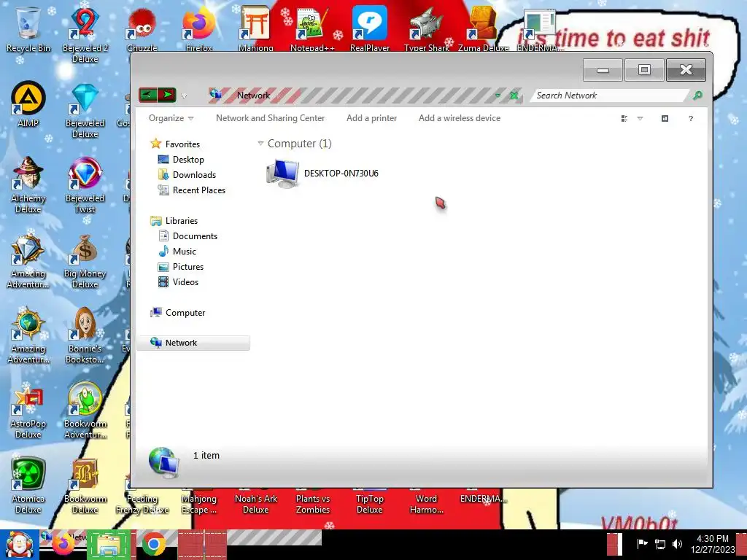747x560 pixels.
Task: Open Bonnie's Bookstore shortcut
Action: 85,335
